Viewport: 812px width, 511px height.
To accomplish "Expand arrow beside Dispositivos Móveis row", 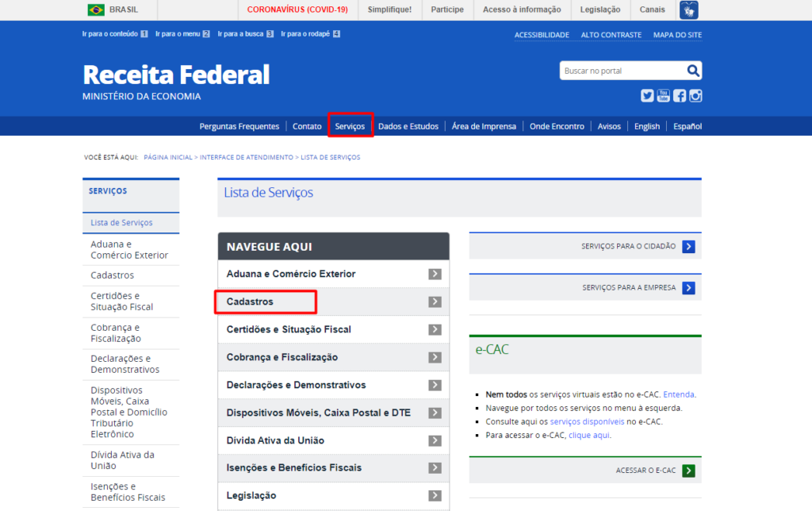I will pos(435,413).
